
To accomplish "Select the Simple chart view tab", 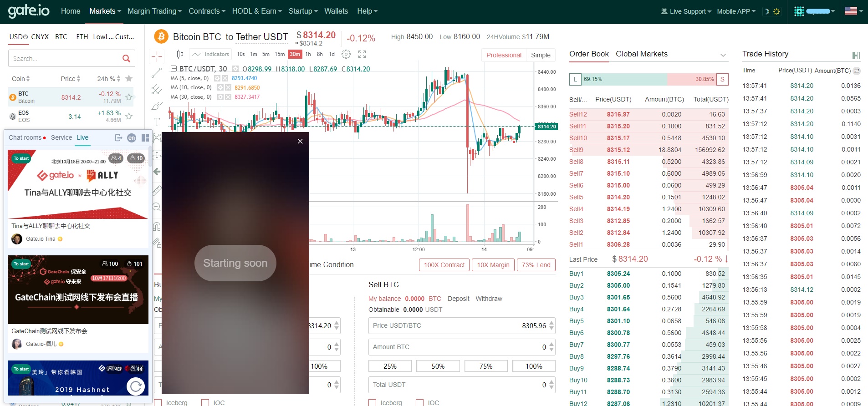I will coord(541,55).
